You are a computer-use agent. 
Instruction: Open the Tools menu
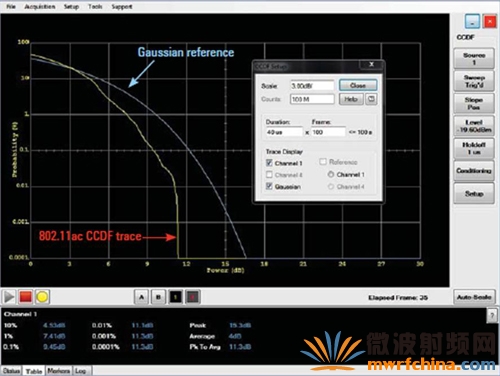(x=95, y=7)
